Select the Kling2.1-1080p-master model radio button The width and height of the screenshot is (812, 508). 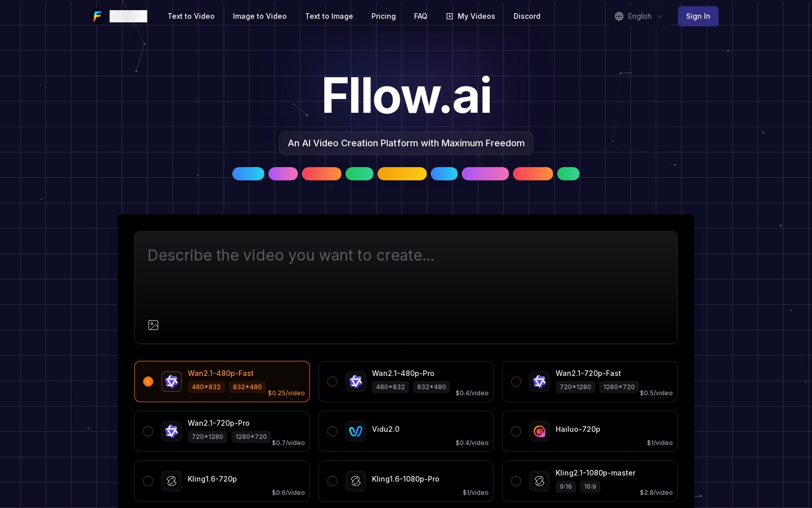(516, 481)
